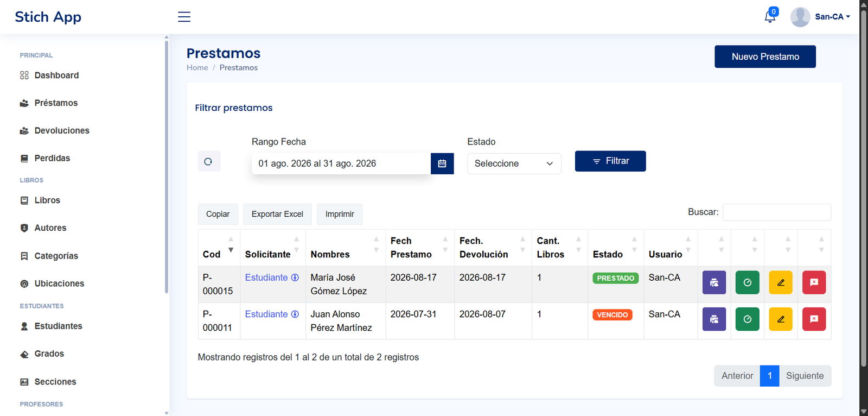
Task: Click the Exportar Excel button
Action: tap(277, 214)
